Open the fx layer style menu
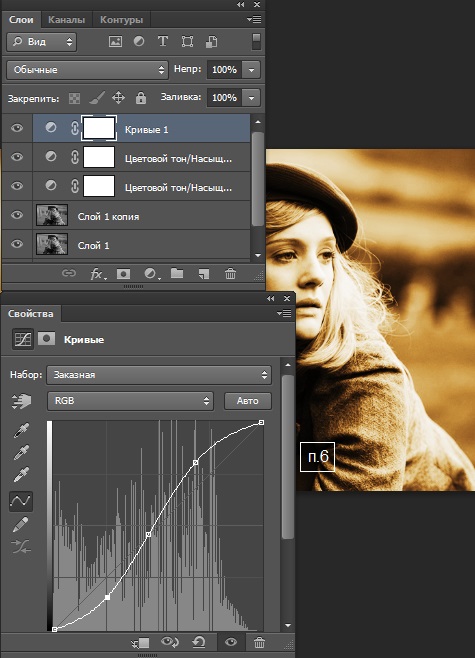 pos(98,274)
